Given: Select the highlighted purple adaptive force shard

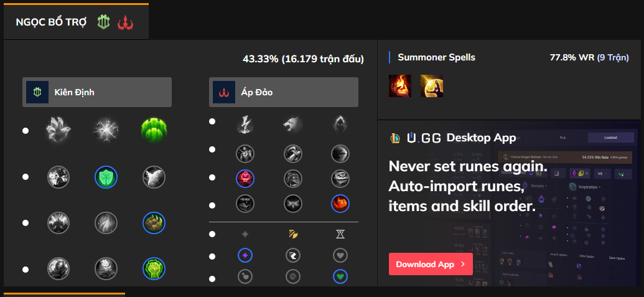Looking at the screenshot, I should [x=245, y=255].
